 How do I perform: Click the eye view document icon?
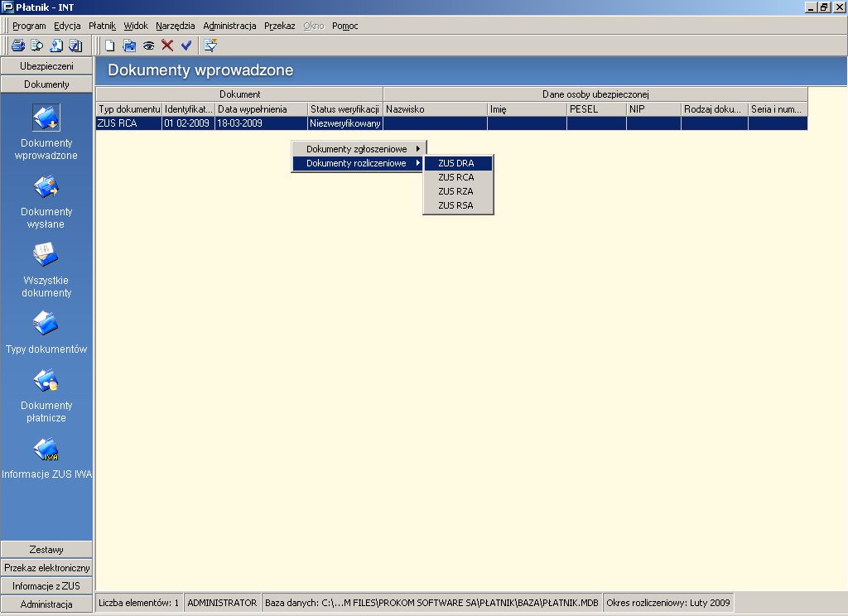click(x=148, y=46)
